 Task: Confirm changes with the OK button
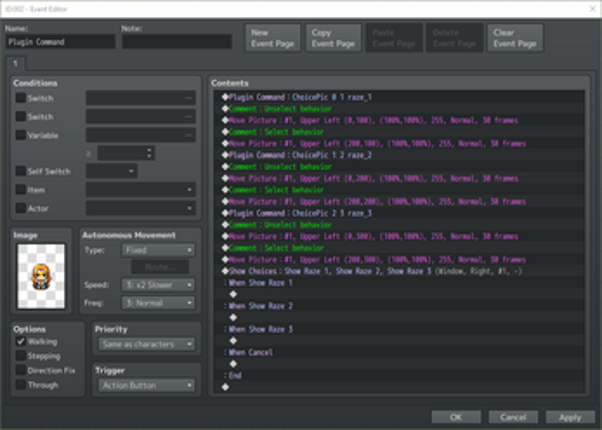click(x=456, y=416)
